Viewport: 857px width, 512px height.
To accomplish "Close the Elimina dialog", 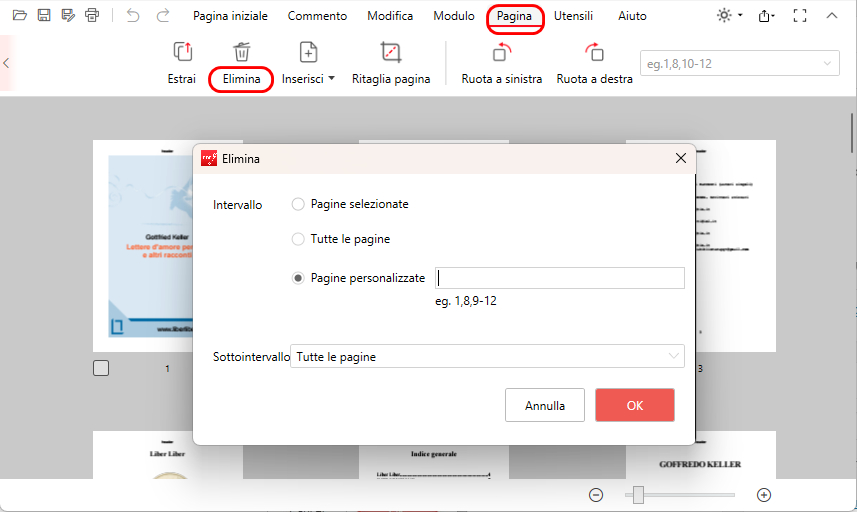I will 680,158.
